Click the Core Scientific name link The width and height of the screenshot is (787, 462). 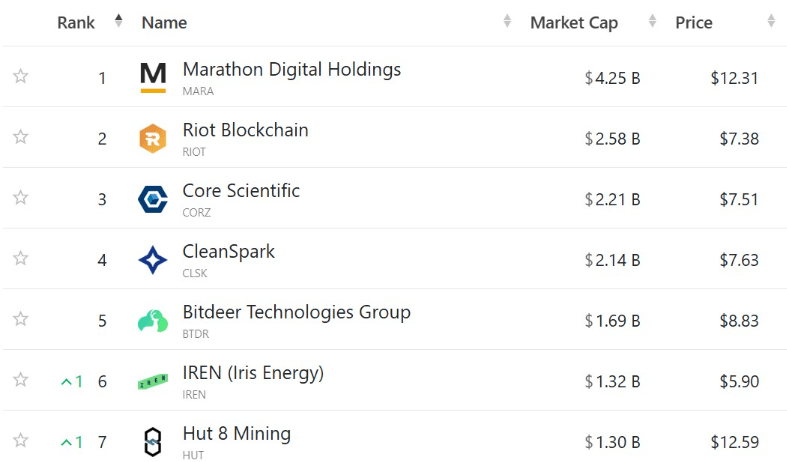coord(241,191)
